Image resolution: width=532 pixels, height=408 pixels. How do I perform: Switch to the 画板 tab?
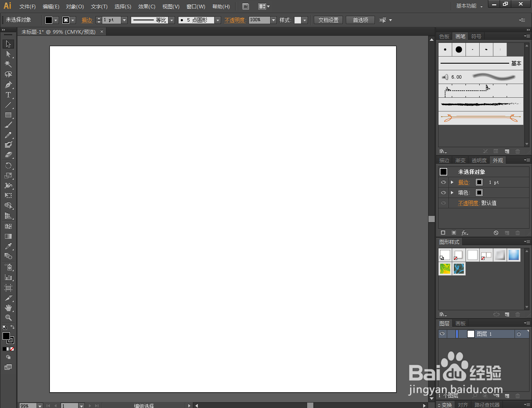point(461,324)
